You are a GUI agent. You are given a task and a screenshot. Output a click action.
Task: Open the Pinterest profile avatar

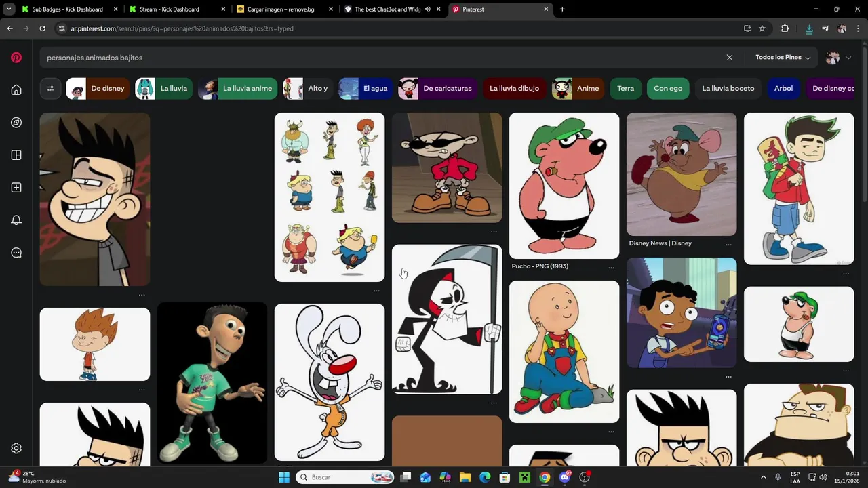coord(833,58)
